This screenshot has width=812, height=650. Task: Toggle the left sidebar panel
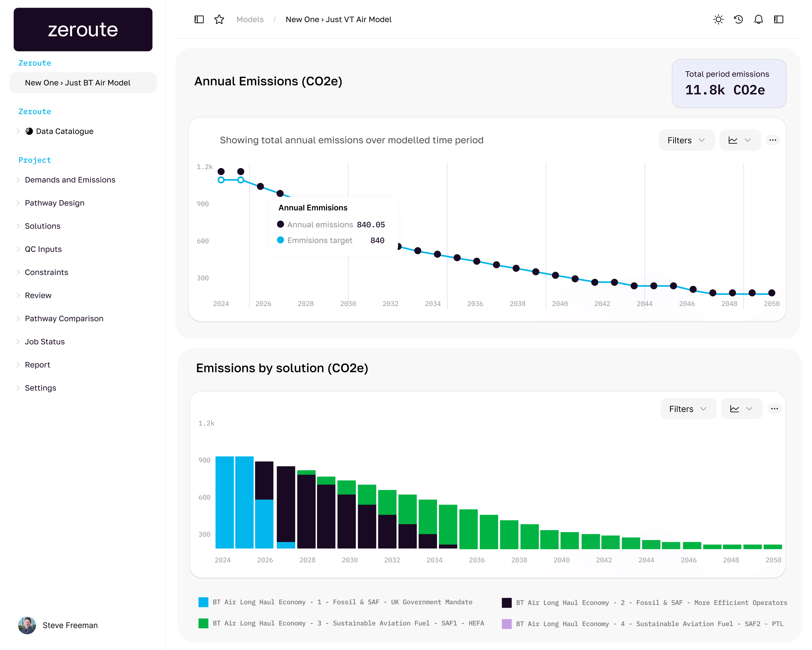point(198,19)
